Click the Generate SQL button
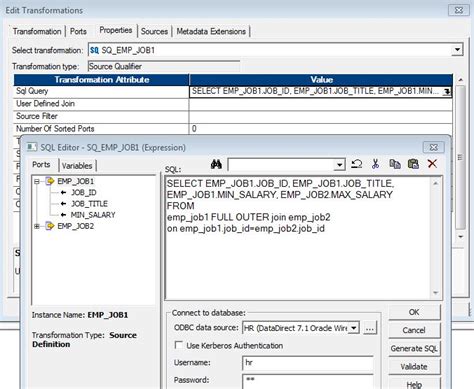 [x=414, y=348]
